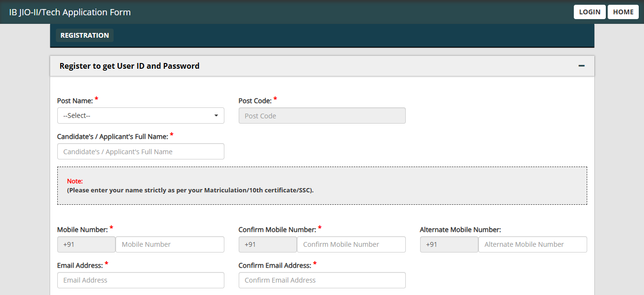The width and height of the screenshot is (644, 295).
Task: Select the Mobile Number input box
Action: coord(169,244)
